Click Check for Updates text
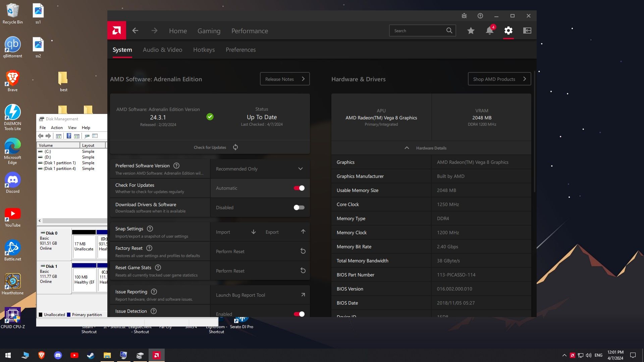Viewport: 644px width, 362px height. tap(210, 147)
